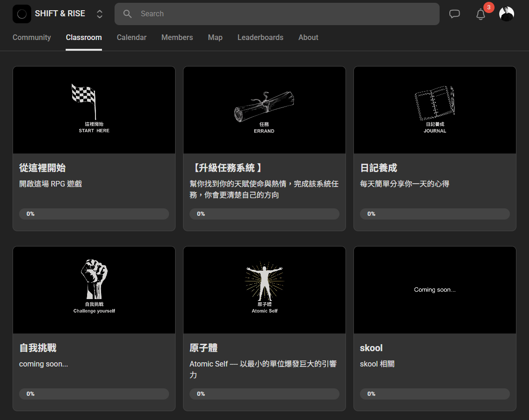Select the Members tab
Viewport: 529px width, 420px height.
[177, 38]
